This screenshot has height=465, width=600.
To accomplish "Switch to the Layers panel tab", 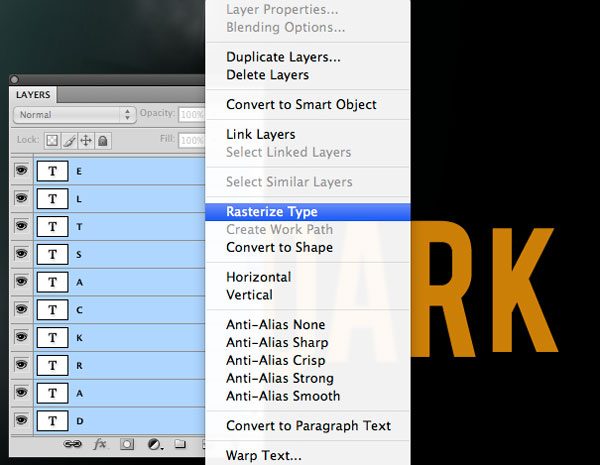I will coord(33,94).
